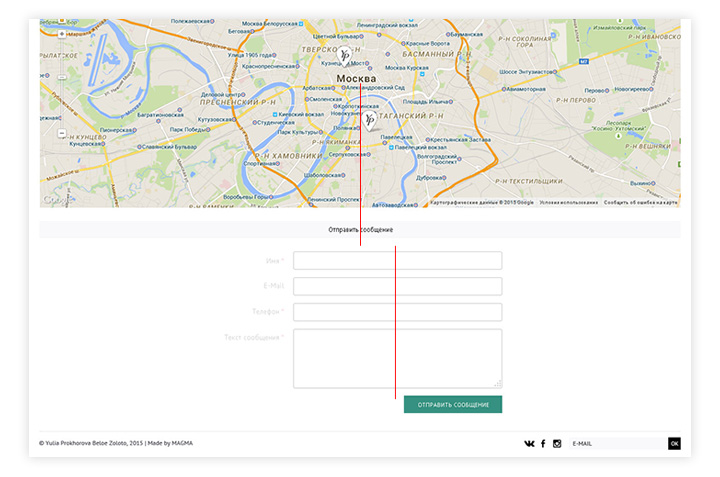The width and height of the screenshot is (720, 477).
Task: Click the textarea resize grip corner
Action: click(498, 384)
